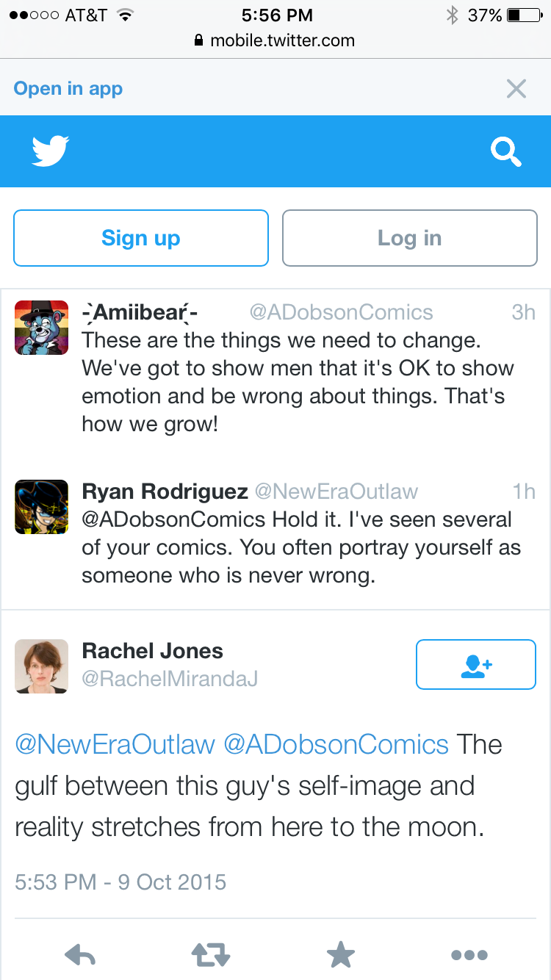Open more options ellipsis menu
The width and height of the screenshot is (551, 980).
(x=469, y=956)
